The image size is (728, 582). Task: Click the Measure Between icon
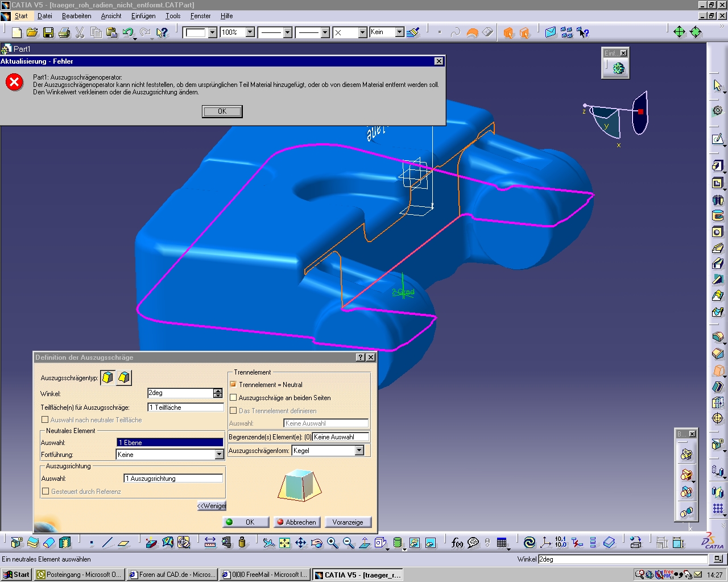point(210,543)
